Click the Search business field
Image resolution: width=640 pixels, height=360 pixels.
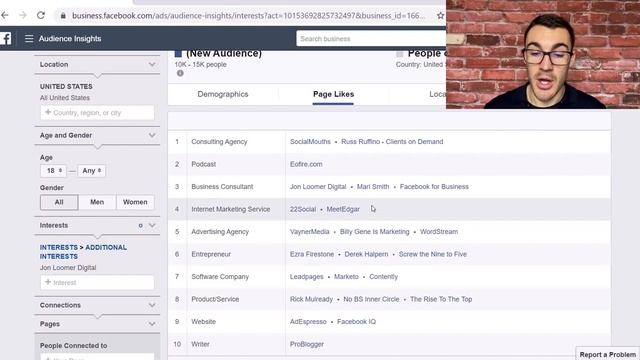pos(371,39)
